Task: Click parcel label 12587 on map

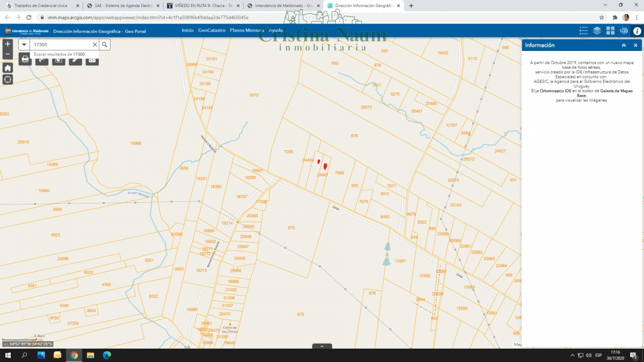Action: [x=400, y=261]
